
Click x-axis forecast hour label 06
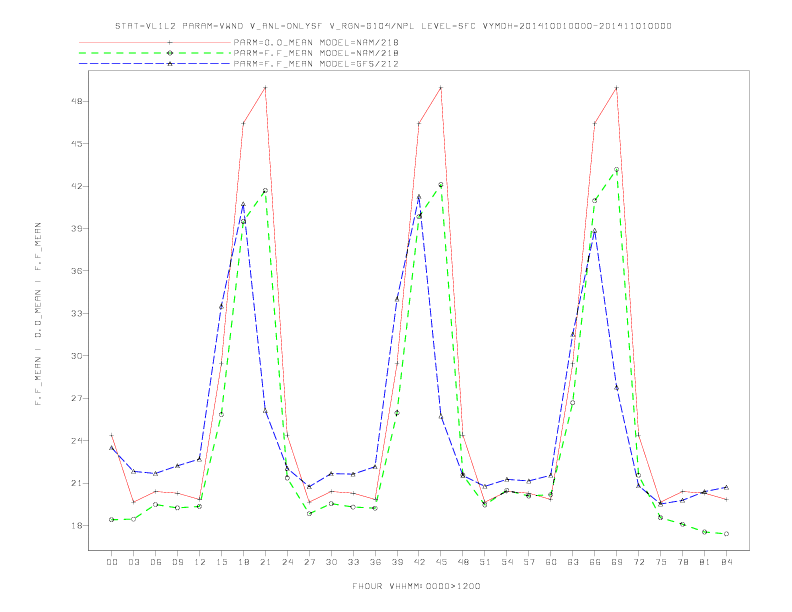156,562
